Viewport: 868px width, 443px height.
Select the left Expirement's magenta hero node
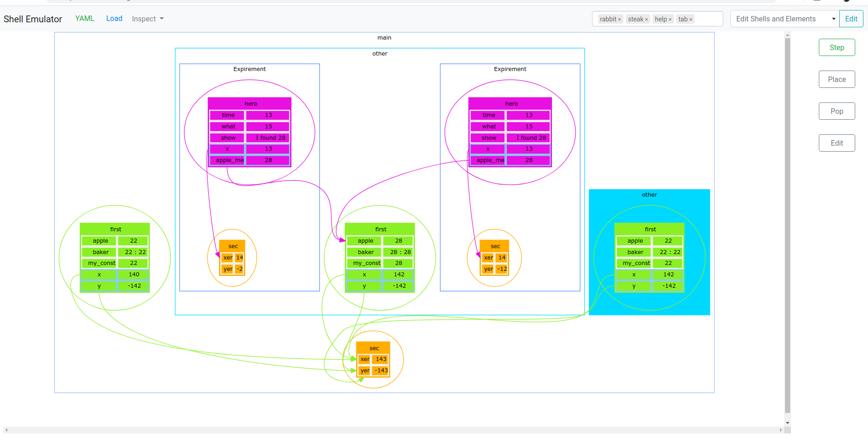point(250,132)
